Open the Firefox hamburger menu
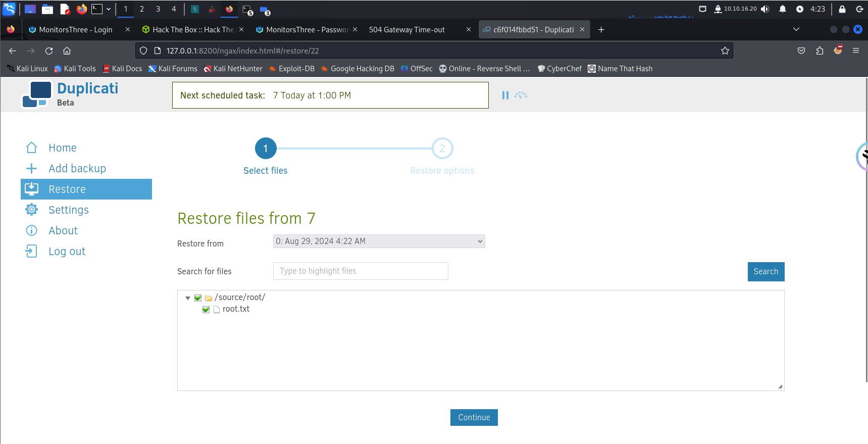Screen dimensions: 868x444 855,51
